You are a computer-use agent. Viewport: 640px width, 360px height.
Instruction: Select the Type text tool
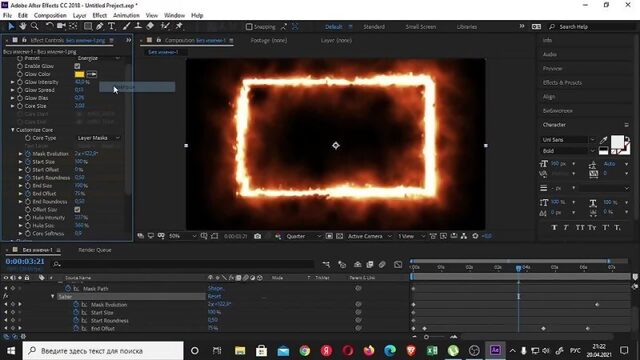(111, 26)
